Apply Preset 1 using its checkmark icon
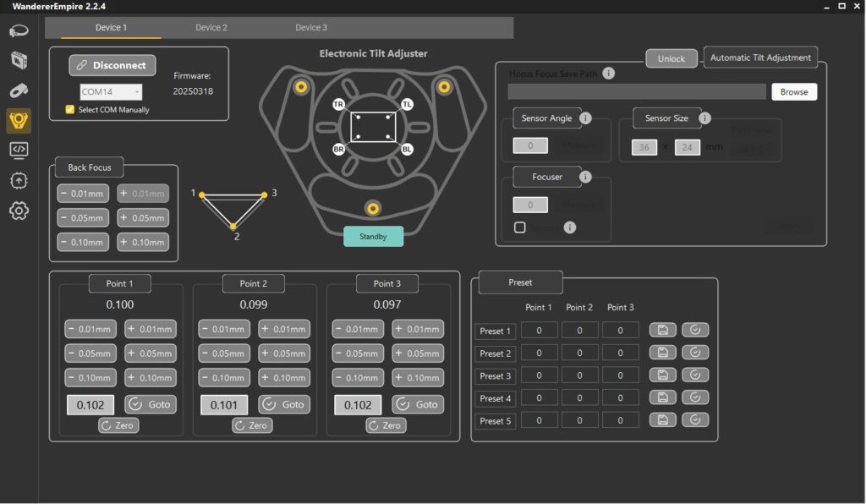Image resolution: width=866 pixels, height=504 pixels. pos(695,330)
